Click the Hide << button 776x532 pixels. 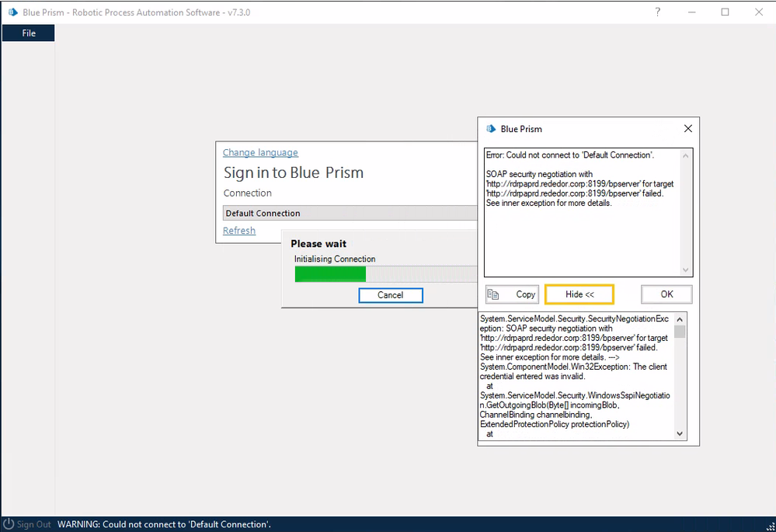[579, 294]
